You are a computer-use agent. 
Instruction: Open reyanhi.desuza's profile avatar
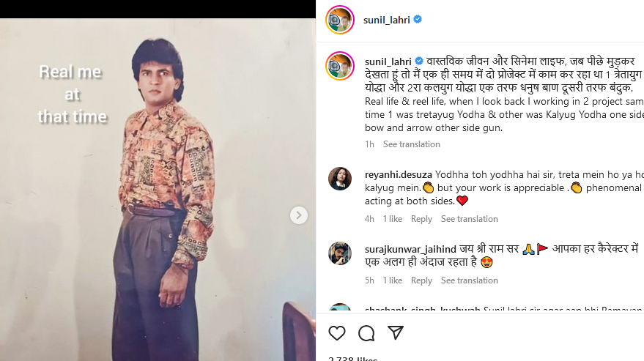340,179
